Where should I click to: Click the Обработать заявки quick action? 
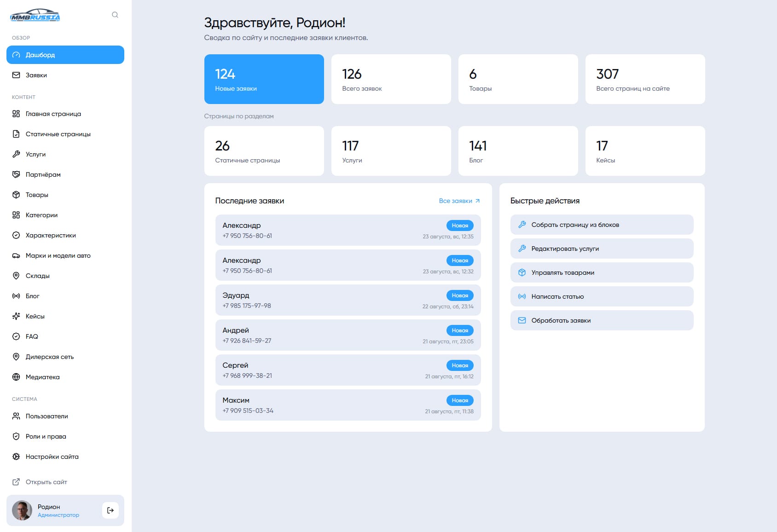click(x=602, y=320)
